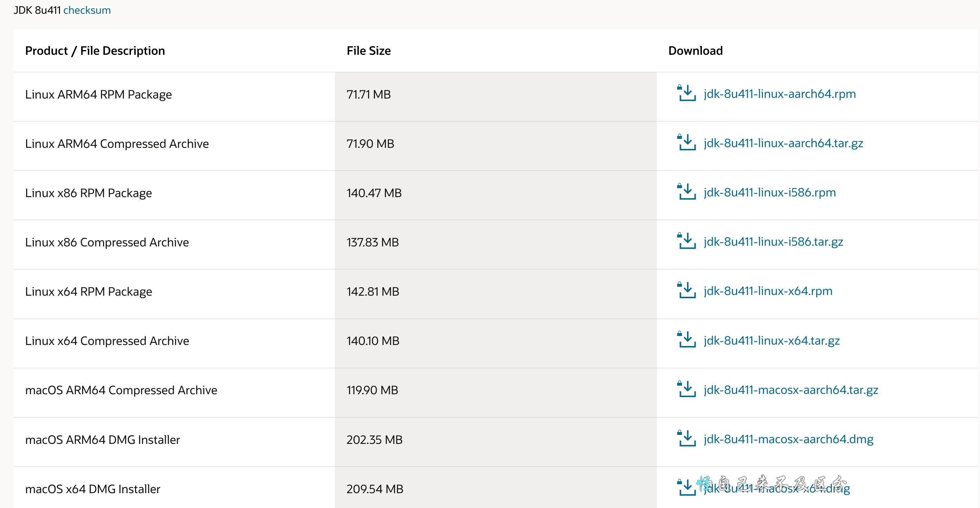Download jdk-8u411-linux-x64.rpm file link
The width and height of the screenshot is (980, 508).
tap(768, 291)
